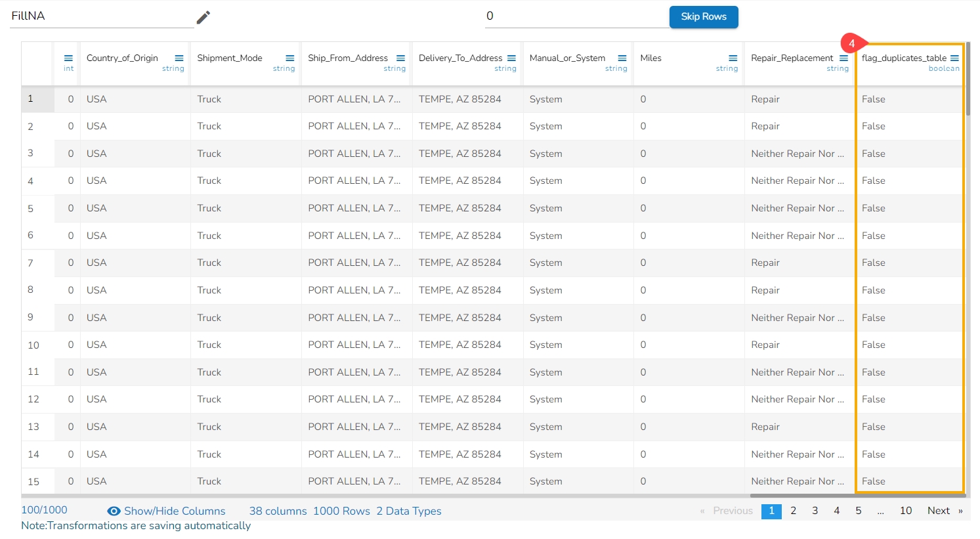
Task: Go to page 2 of the table
Action: [793, 511]
